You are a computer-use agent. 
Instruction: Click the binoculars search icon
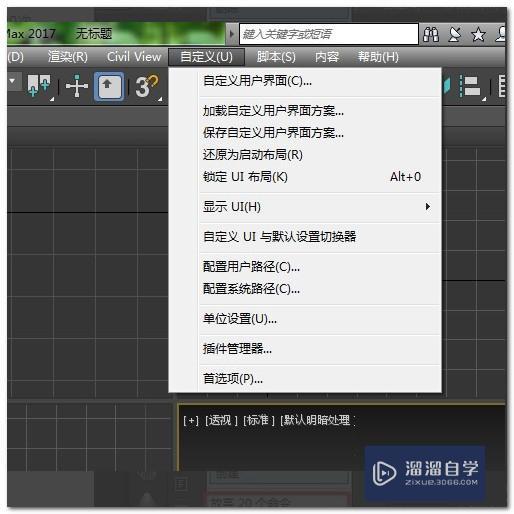pos(431,34)
